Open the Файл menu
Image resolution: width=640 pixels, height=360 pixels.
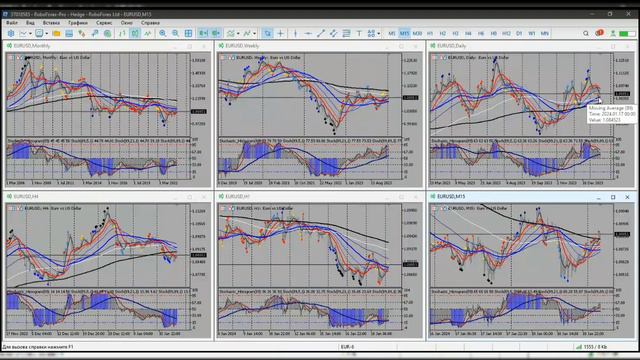(12, 23)
